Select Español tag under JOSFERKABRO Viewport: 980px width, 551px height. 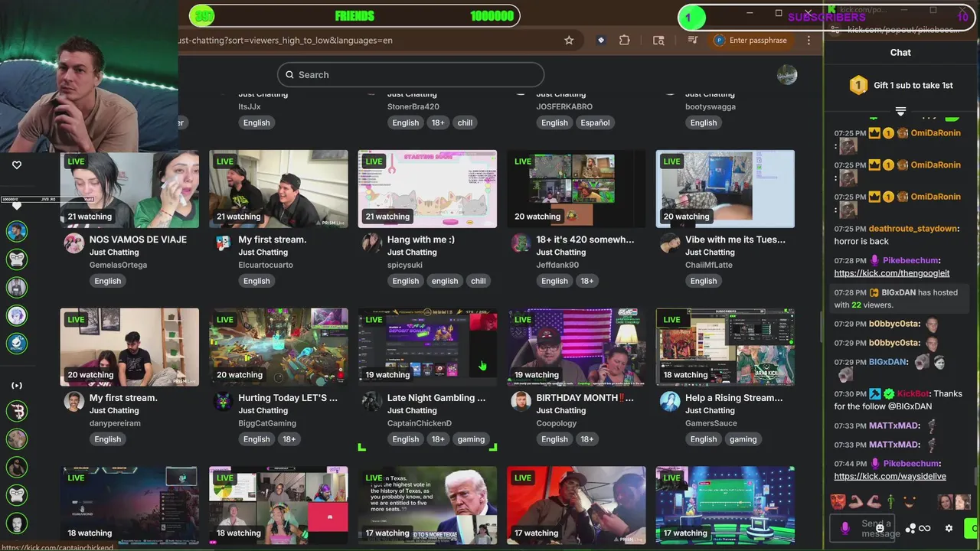[x=595, y=122]
